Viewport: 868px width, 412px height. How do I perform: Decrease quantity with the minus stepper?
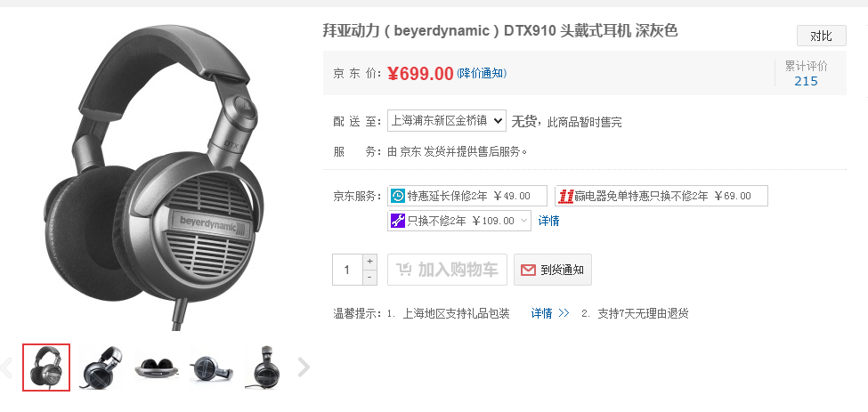coord(369,277)
